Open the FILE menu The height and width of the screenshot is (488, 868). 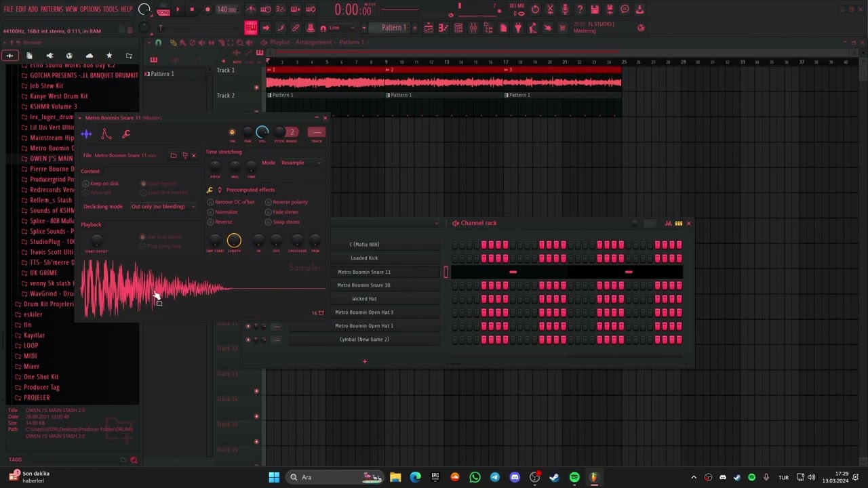pos(8,9)
